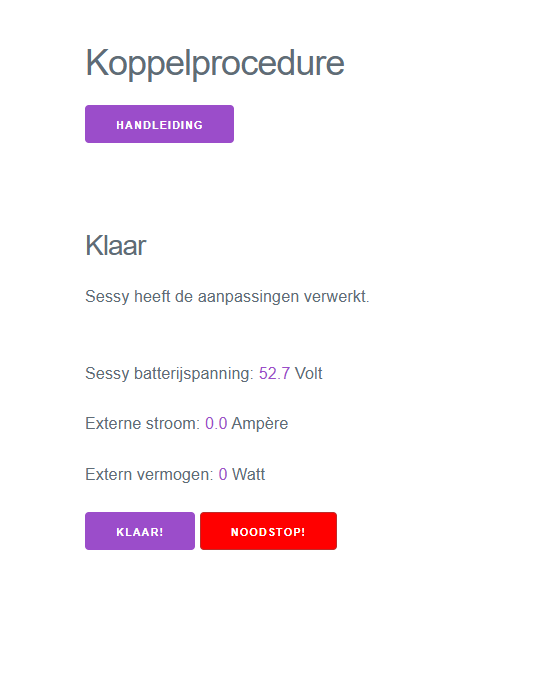Click the 'Externe stroom:' label

[143, 423]
